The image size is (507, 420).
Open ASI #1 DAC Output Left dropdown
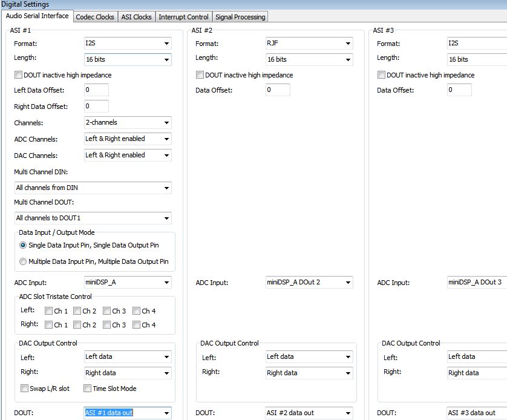tap(128, 357)
